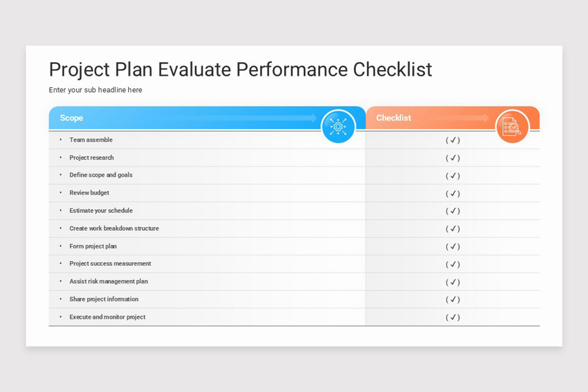Select the 'Estimate your schedule' item
This screenshot has width=588, height=392.
[x=101, y=211]
